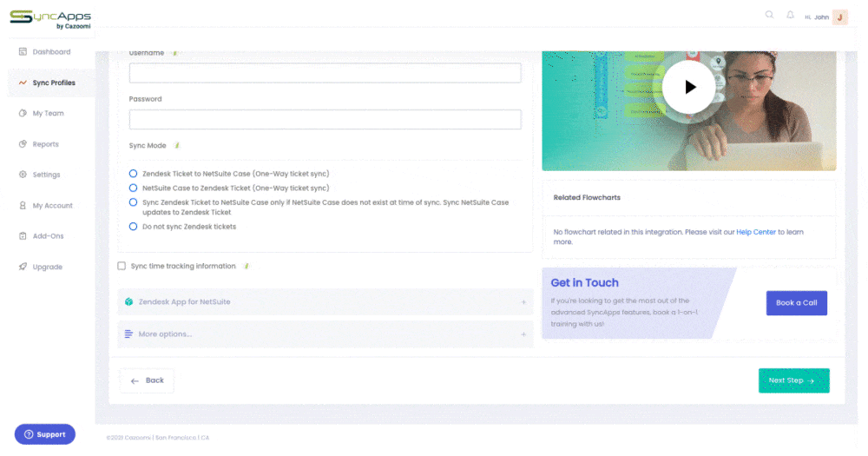Click the user avatar J icon
This screenshot has height=456, width=868.
point(839,17)
